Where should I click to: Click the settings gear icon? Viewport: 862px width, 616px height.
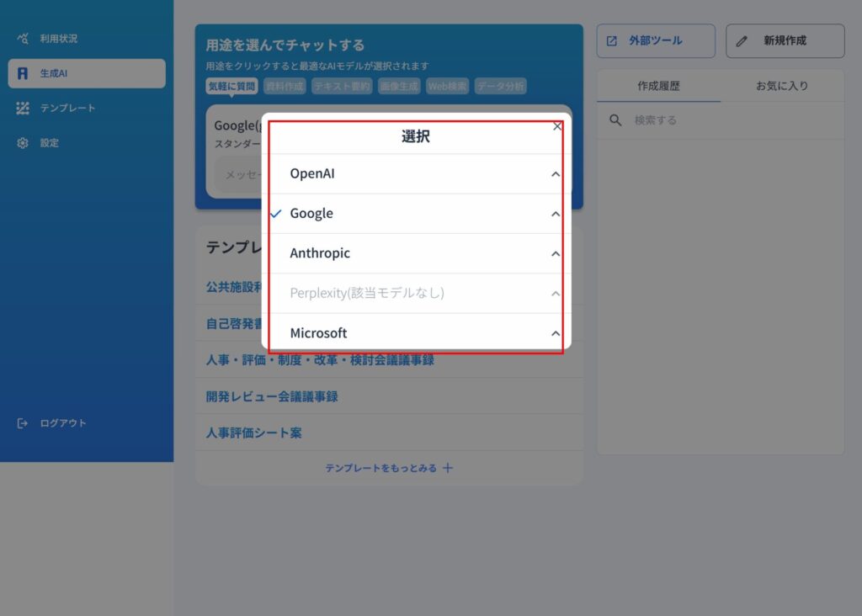coord(23,143)
